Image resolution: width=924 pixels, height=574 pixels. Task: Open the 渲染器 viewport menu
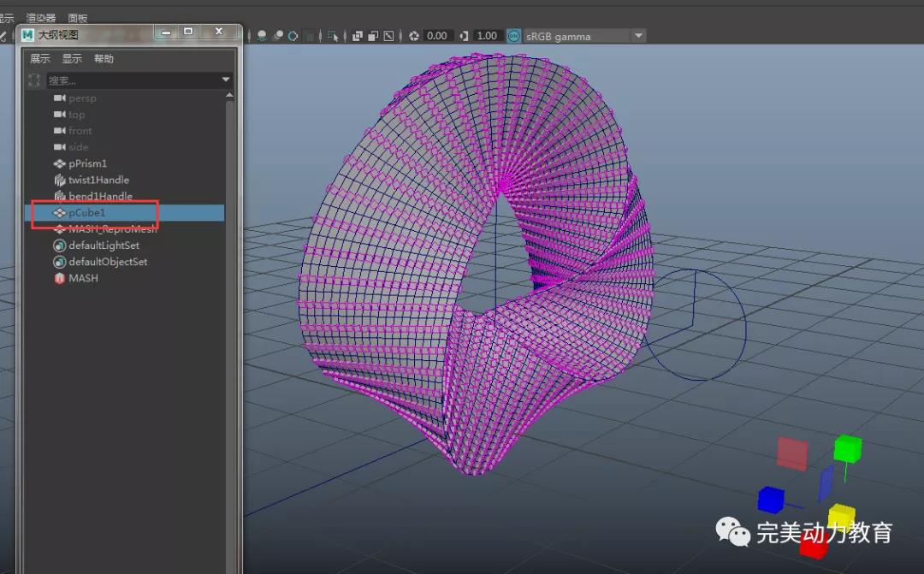tap(41, 18)
